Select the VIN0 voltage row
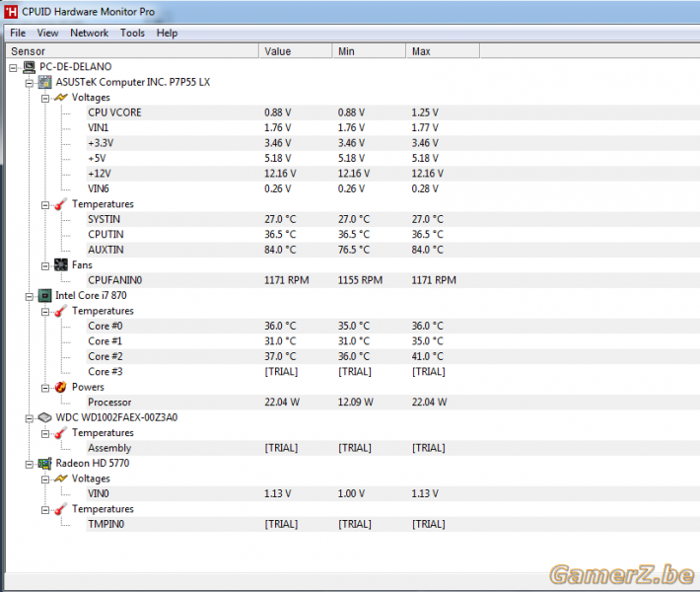 392,493
